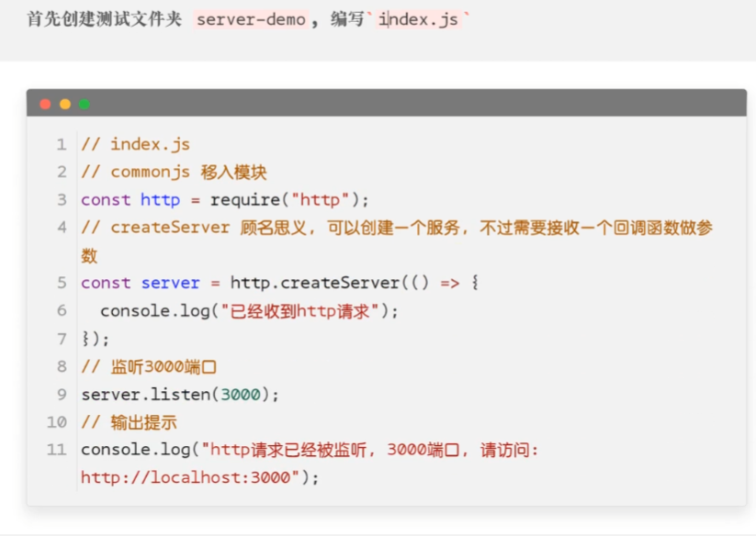Click the red dot in code window header
The width and height of the screenshot is (756, 536).
[x=45, y=104]
